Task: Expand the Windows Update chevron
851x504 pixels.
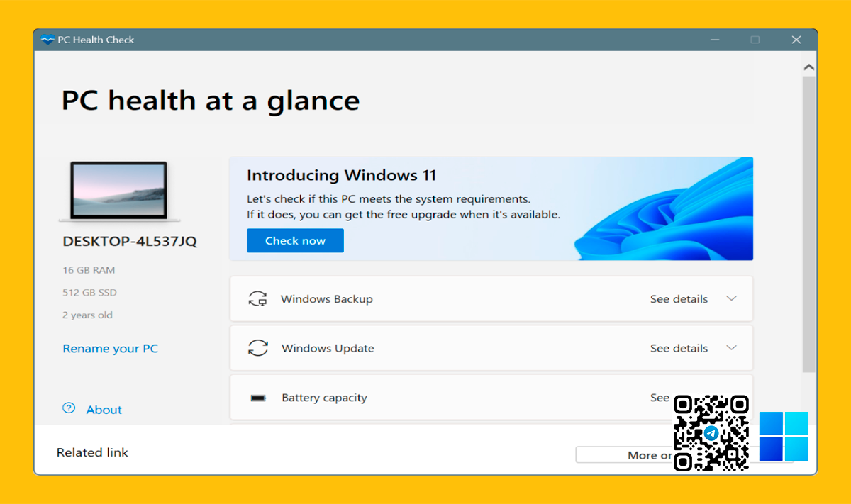Action: [x=732, y=347]
